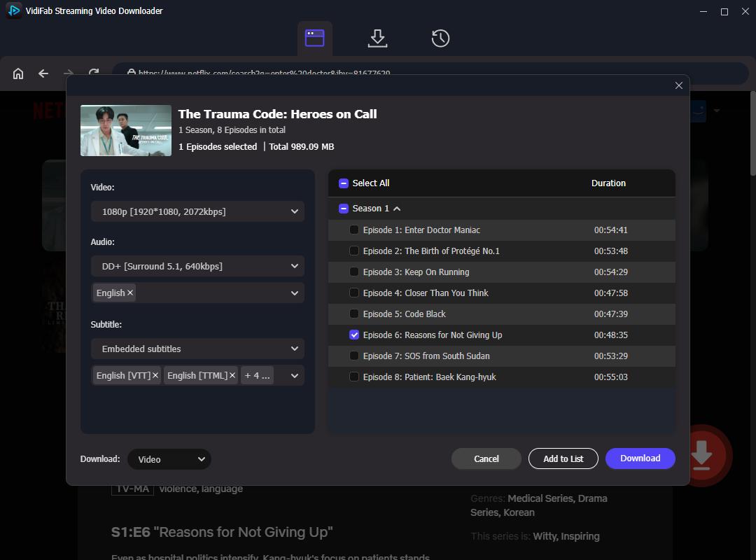Open the downloads queue icon

pos(377,38)
